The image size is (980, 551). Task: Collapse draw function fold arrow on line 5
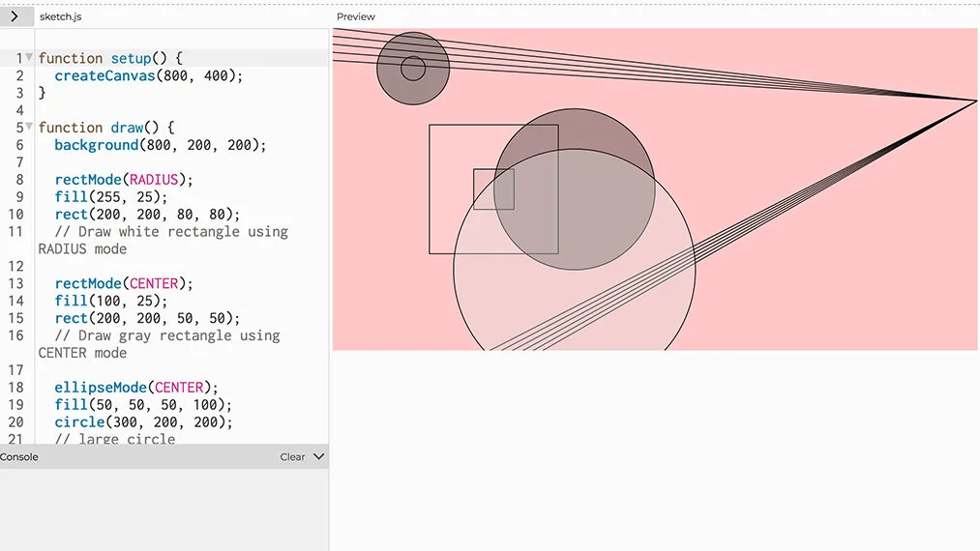coord(29,127)
